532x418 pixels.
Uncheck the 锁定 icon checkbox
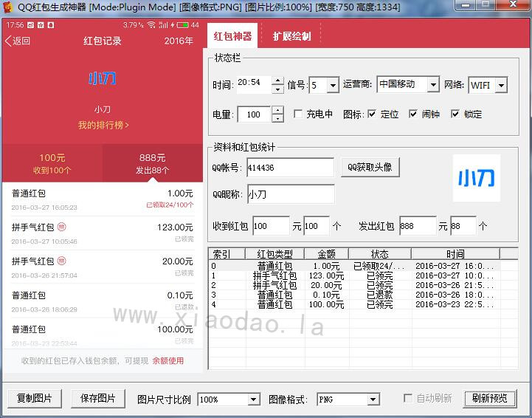click(455, 114)
